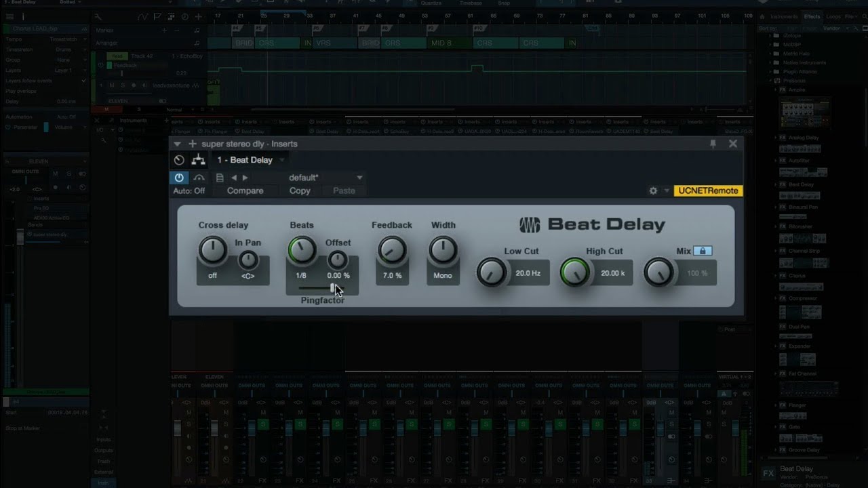Select Beat Delay in the effects browser

[x=801, y=184]
